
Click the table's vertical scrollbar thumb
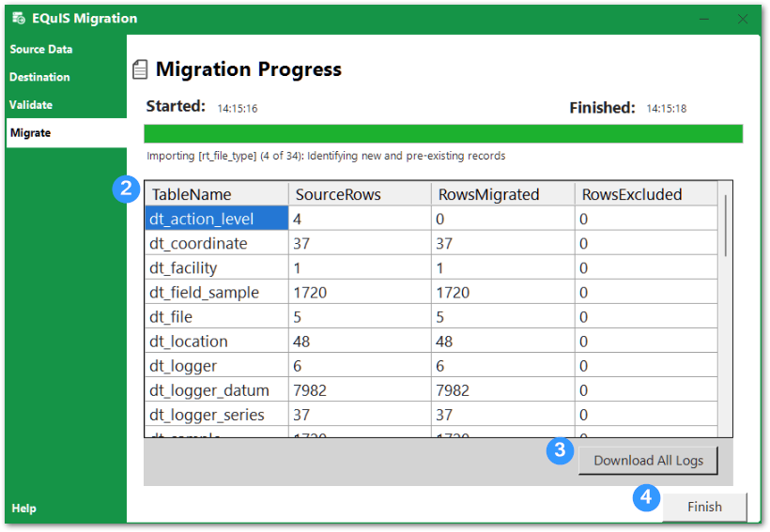(725, 225)
